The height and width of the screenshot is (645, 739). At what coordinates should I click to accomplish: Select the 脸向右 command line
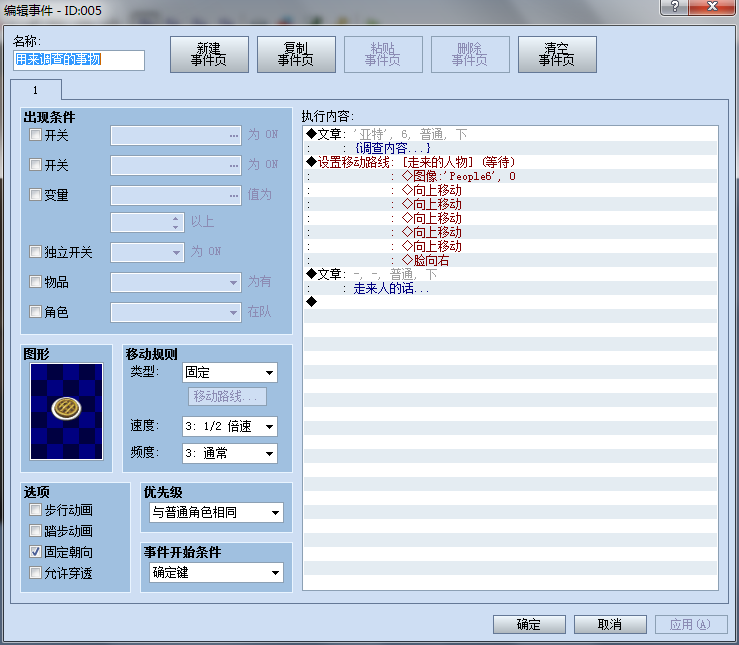pos(510,260)
